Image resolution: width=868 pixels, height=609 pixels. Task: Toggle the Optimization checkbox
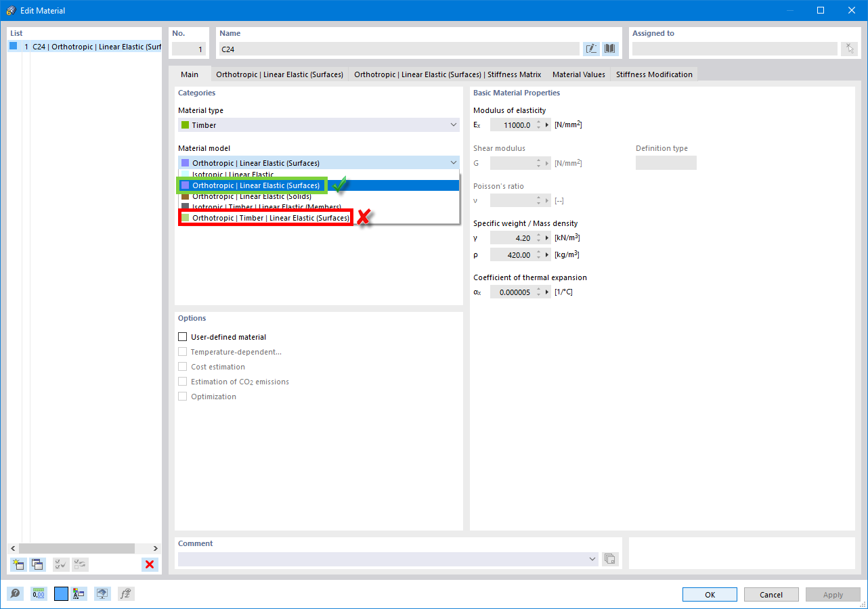click(182, 397)
